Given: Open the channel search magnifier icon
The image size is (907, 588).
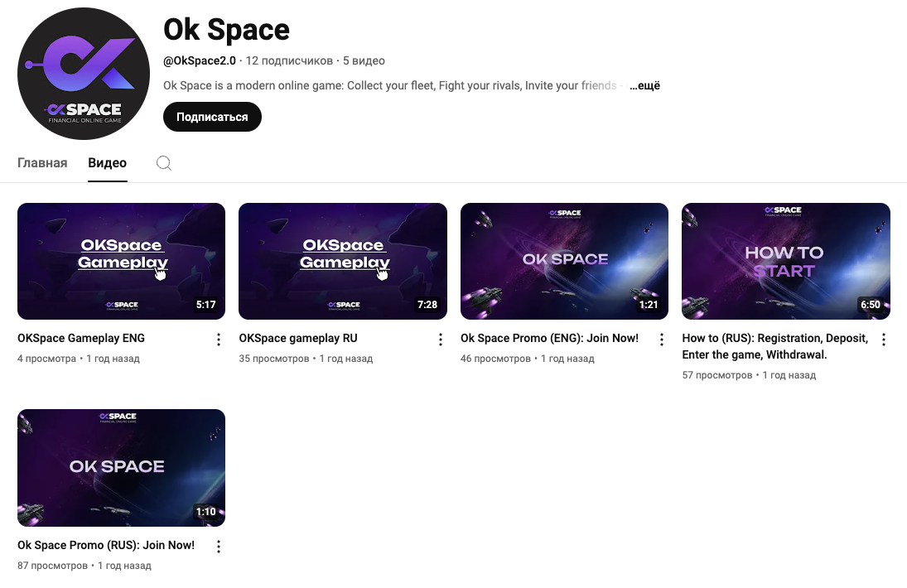Looking at the screenshot, I should click(x=164, y=163).
